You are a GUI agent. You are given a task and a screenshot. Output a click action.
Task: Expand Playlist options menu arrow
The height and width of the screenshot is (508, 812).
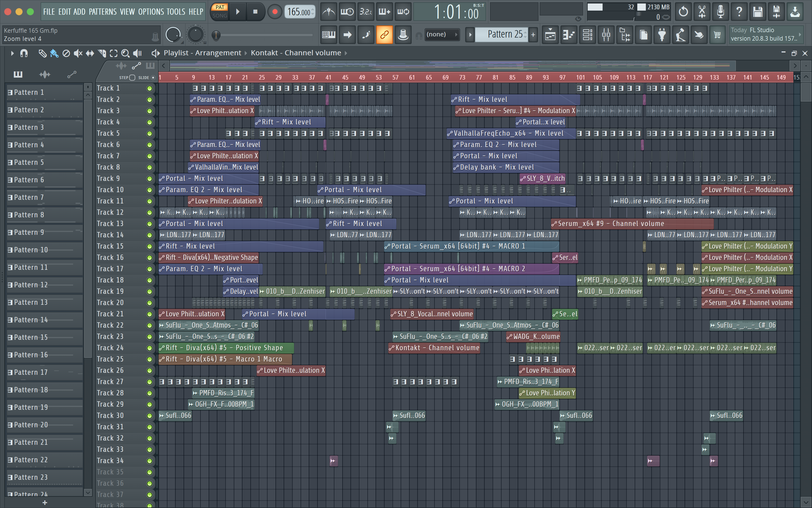(x=12, y=53)
